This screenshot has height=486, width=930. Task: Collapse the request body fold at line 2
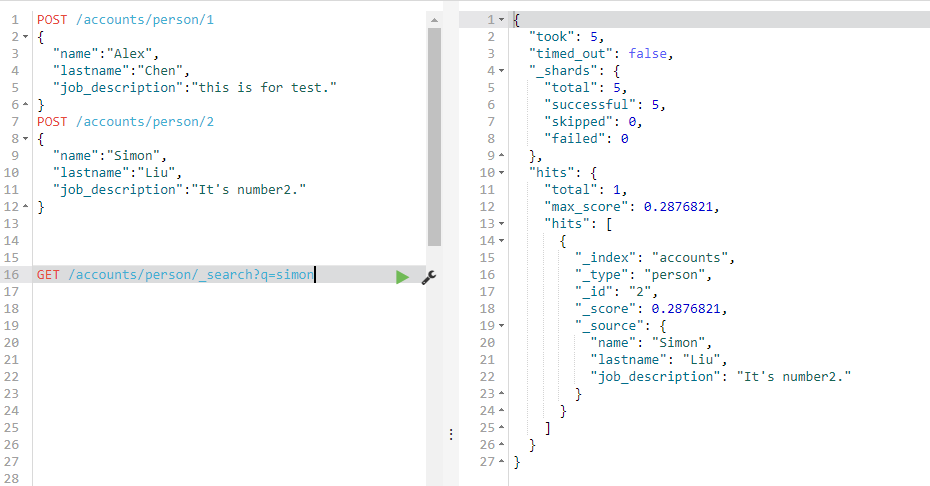pos(26,37)
